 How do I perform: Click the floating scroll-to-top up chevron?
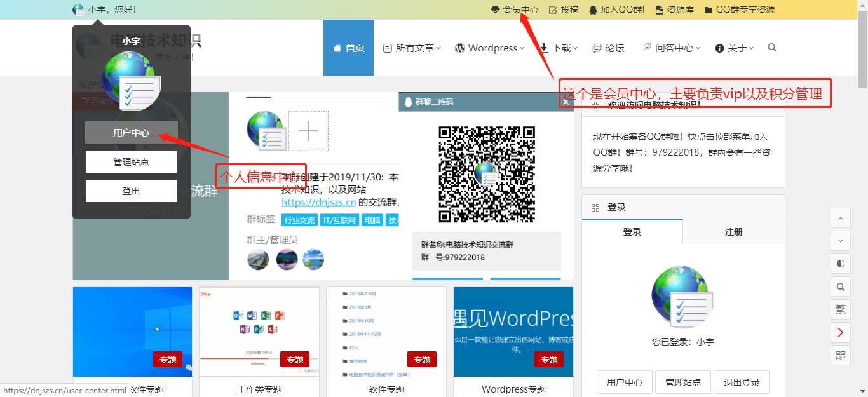pos(841,218)
